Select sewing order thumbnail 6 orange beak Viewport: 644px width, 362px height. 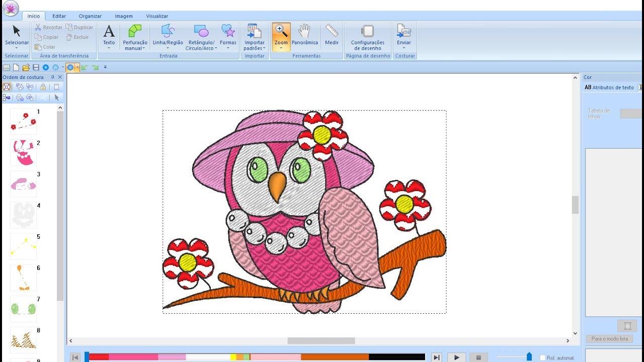23,278
